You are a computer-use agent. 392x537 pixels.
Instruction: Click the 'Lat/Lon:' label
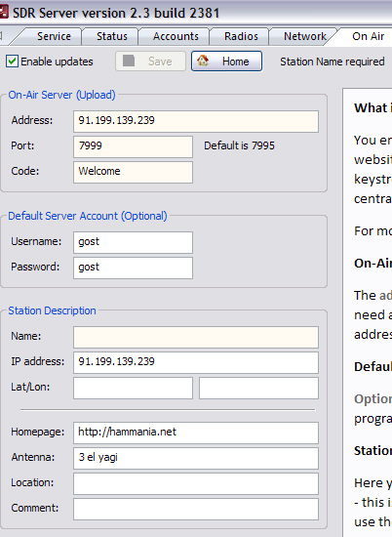30,387
